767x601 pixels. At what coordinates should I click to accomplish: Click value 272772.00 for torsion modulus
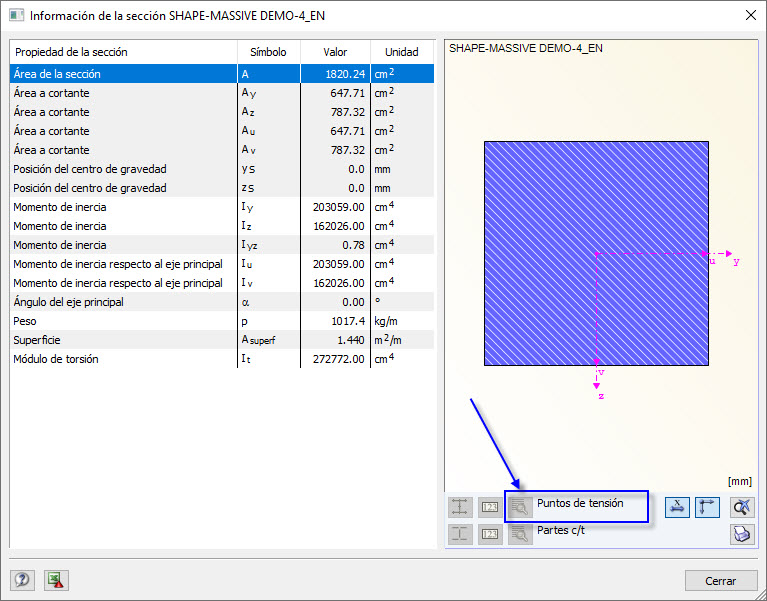point(338,359)
